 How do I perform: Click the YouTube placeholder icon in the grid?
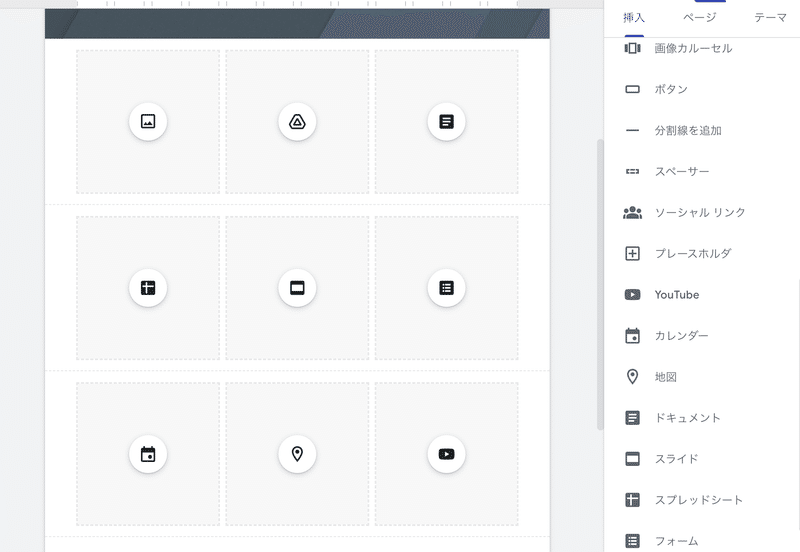pyautogui.click(x=446, y=454)
